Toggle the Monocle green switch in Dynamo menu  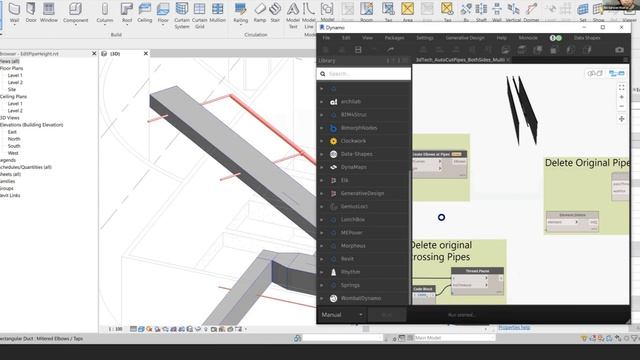[555, 38]
